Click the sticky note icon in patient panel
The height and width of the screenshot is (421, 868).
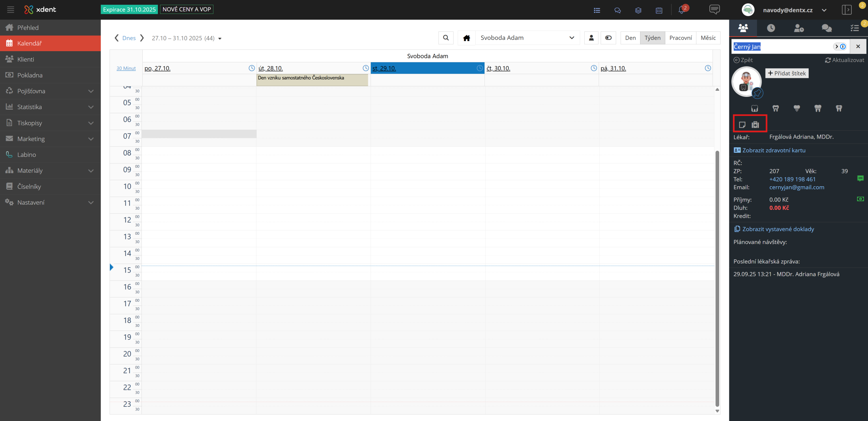pos(742,125)
